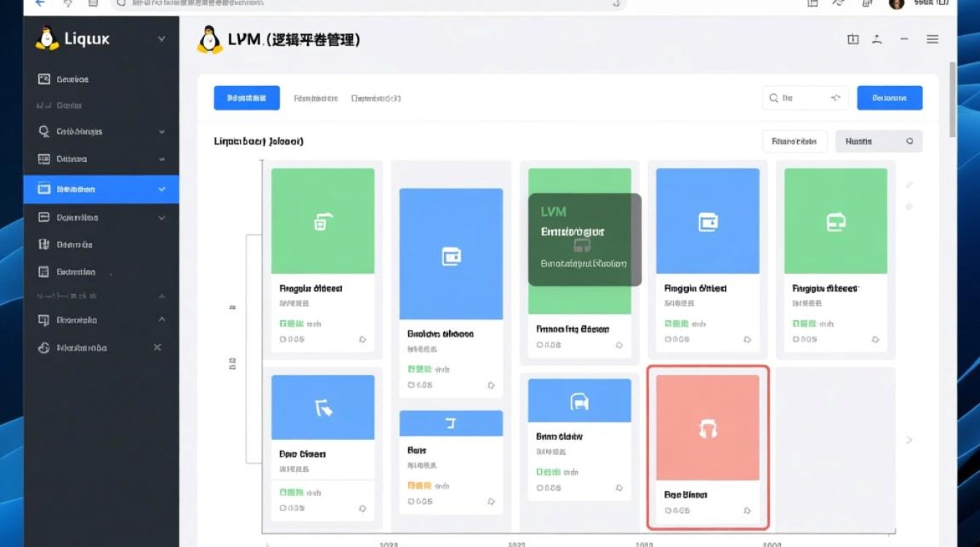Click the user profile icon in page header
The image size is (980, 547).
(x=877, y=39)
